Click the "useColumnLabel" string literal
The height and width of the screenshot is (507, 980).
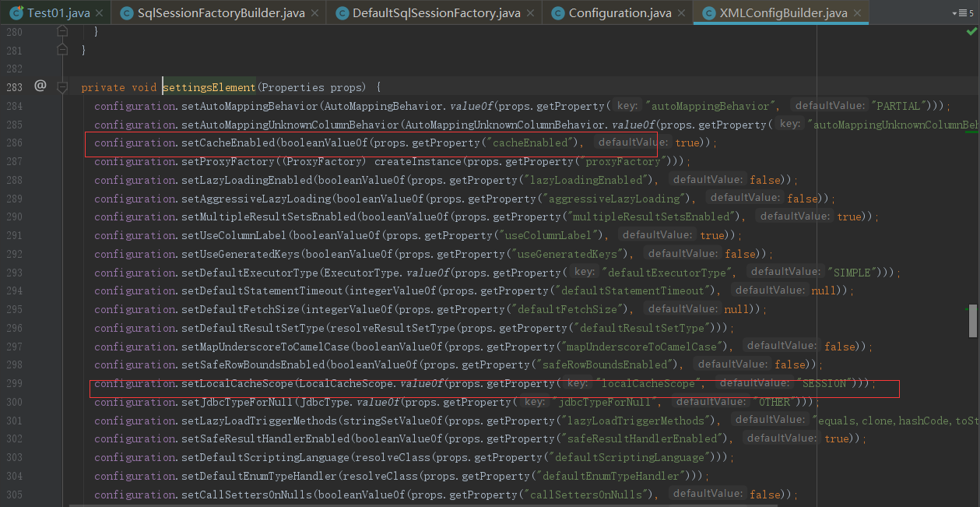[x=552, y=235]
